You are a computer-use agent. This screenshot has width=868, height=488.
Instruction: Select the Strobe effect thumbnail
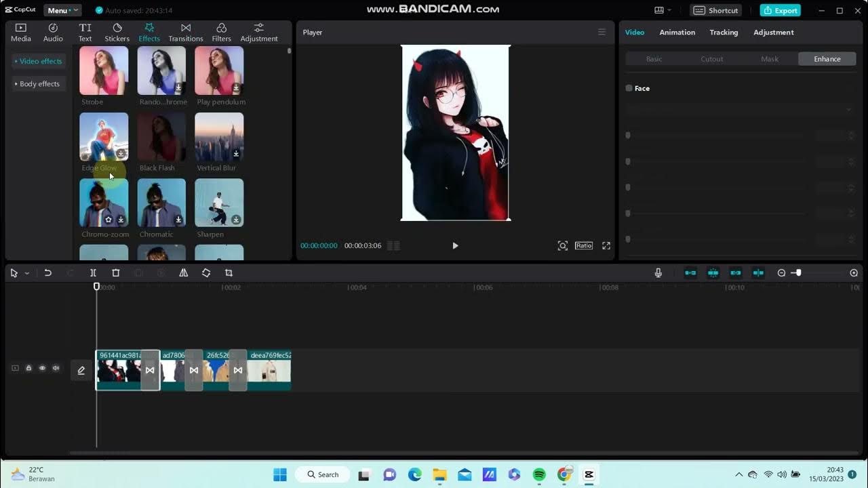(x=104, y=70)
